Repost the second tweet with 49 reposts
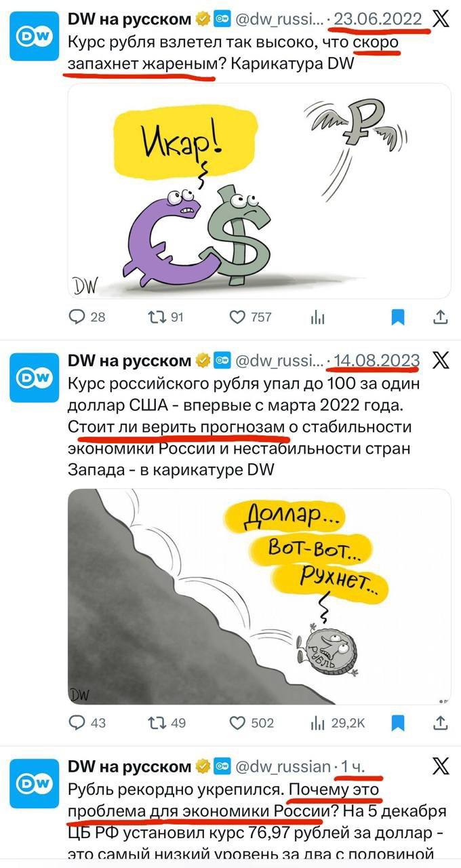The image size is (461, 868). coord(166,723)
